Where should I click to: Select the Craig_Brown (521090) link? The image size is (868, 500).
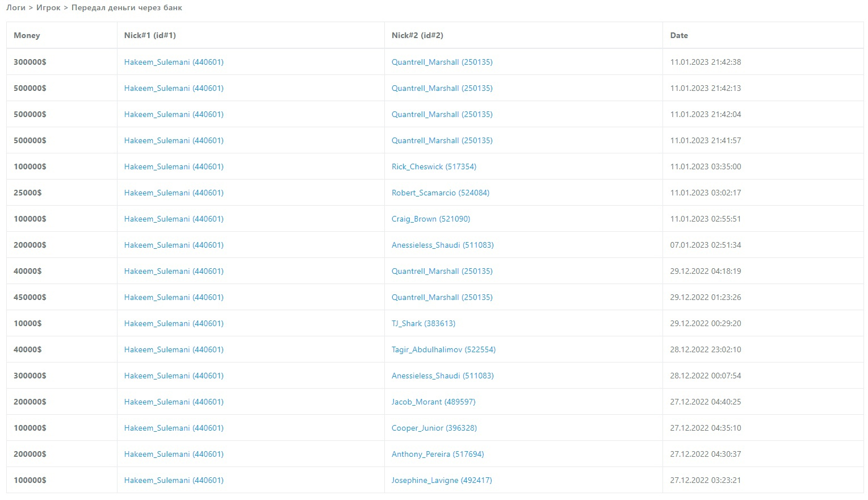430,219
